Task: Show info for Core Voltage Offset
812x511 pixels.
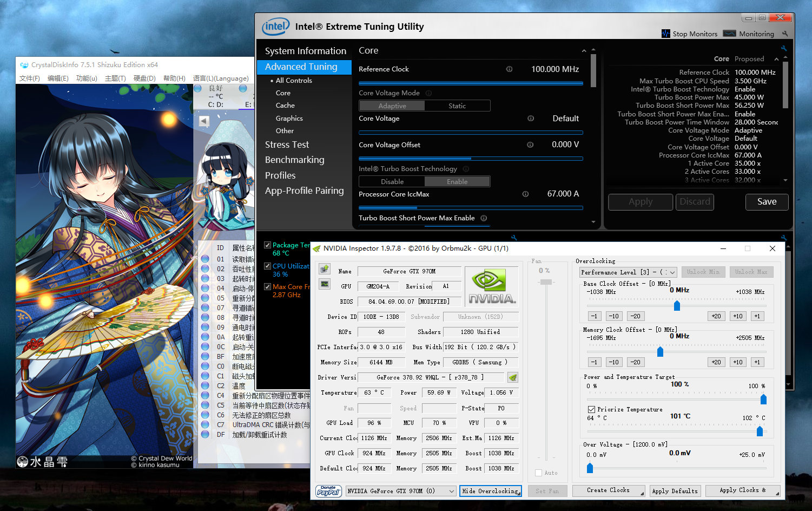Action: [530, 145]
